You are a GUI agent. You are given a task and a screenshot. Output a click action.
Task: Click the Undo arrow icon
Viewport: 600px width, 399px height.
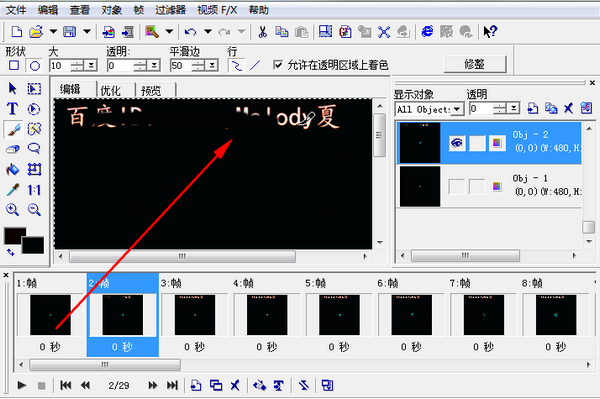point(191,32)
